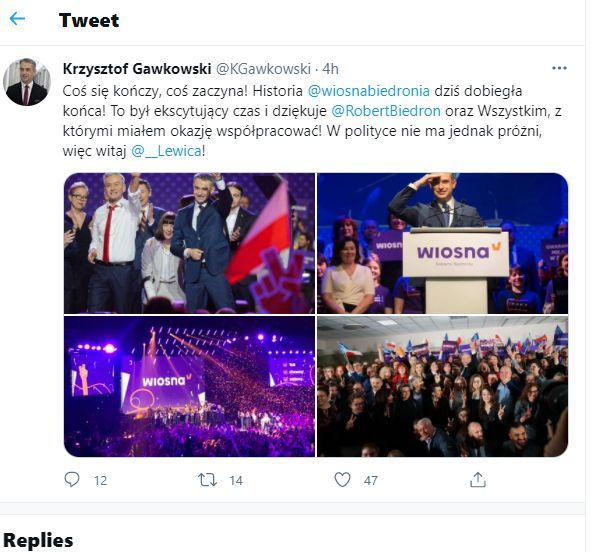Open the tweet's three-dot more menu
Image resolution: width=600 pixels, height=552 pixels.
[x=559, y=68]
